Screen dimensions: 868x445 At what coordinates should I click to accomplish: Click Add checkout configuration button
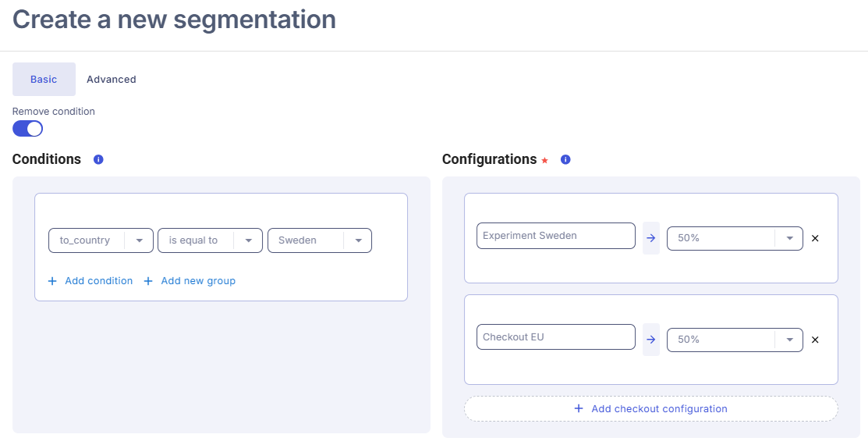(x=650, y=409)
